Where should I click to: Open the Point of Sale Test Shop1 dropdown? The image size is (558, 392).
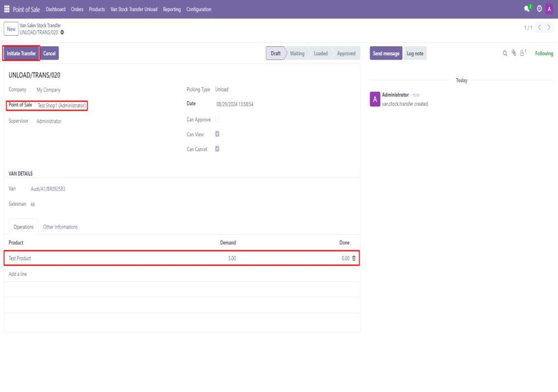coord(61,105)
